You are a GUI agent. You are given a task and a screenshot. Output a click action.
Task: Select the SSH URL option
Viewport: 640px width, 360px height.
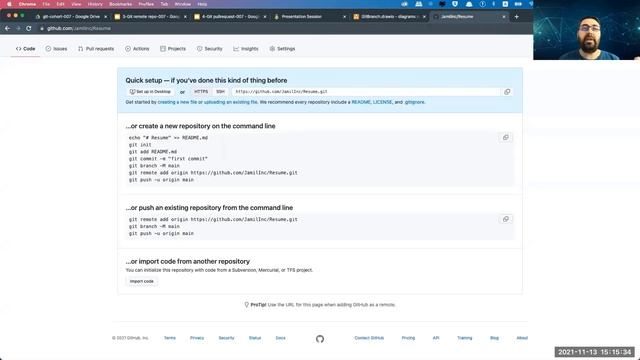coord(220,92)
